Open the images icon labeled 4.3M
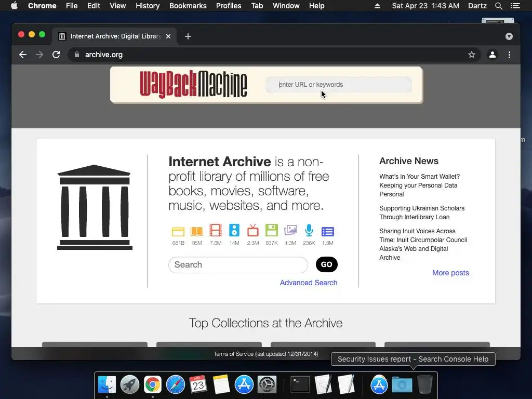The image size is (532, 399). tap(290, 230)
